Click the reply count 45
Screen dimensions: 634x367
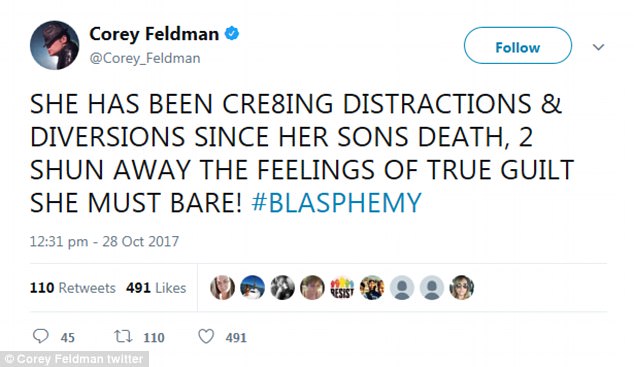click(68, 337)
